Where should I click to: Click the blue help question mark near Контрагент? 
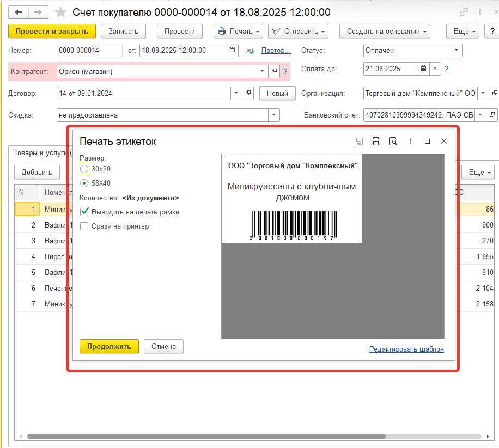pyautogui.click(x=285, y=71)
